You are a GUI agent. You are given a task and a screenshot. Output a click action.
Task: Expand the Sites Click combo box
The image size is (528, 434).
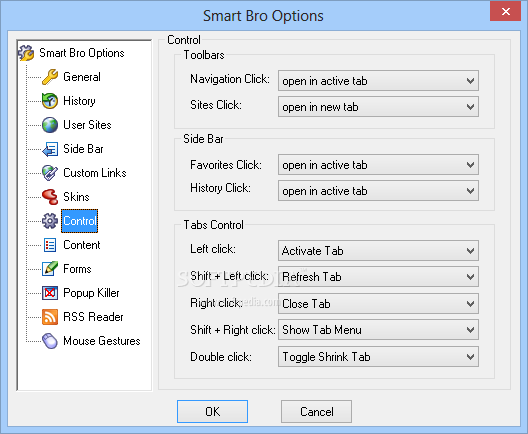pos(378,107)
